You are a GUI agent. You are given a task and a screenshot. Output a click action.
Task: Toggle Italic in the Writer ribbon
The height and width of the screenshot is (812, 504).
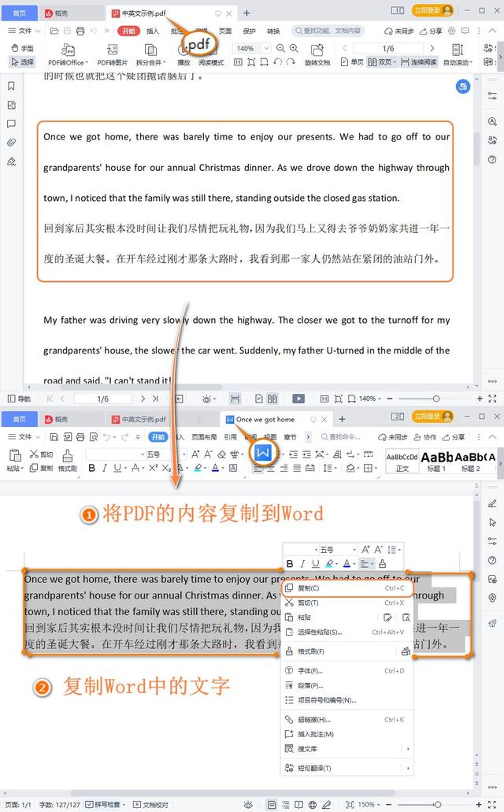tap(105, 468)
